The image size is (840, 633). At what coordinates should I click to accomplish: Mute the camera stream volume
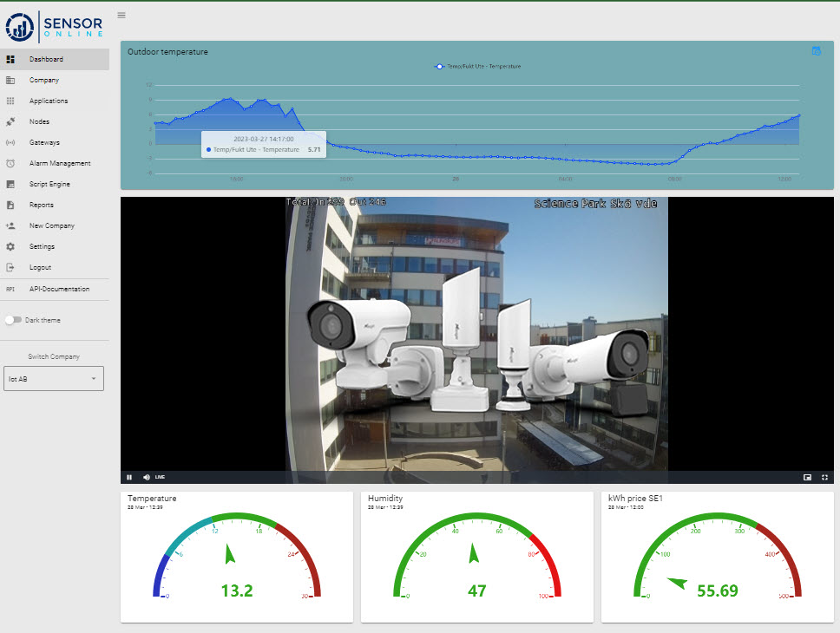pyautogui.click(x=146, y=477)
